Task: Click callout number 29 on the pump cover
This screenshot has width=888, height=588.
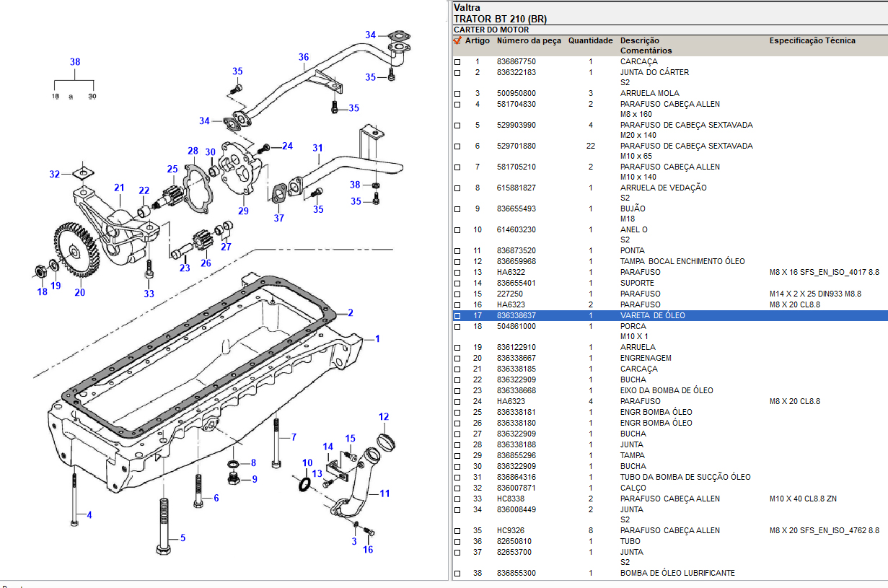Action: pos(243,211)
